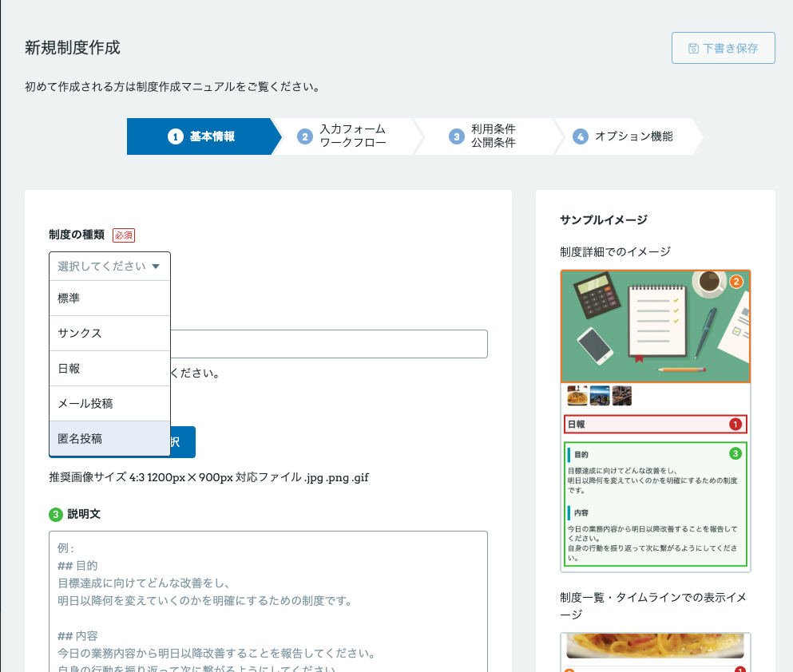Click the step 2 number circle
Viewport: 793px width, 672px height.
tap(305, 136)
